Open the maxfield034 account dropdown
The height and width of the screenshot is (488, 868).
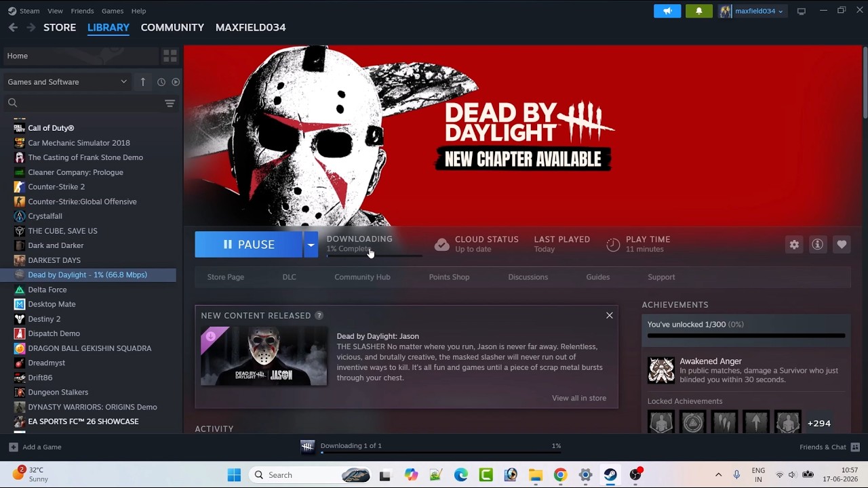[x=753, y=11]
